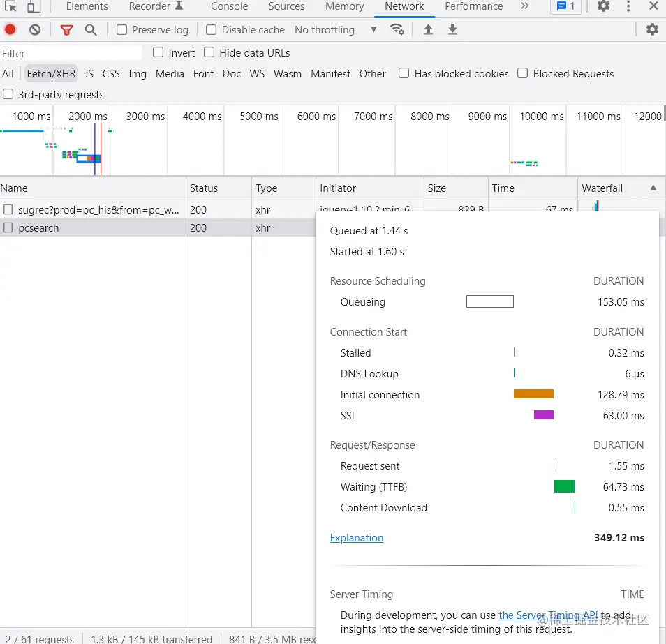Screen dimensions: 666x644
Task: Select the inspect element cursor tool
Action: 10,6
